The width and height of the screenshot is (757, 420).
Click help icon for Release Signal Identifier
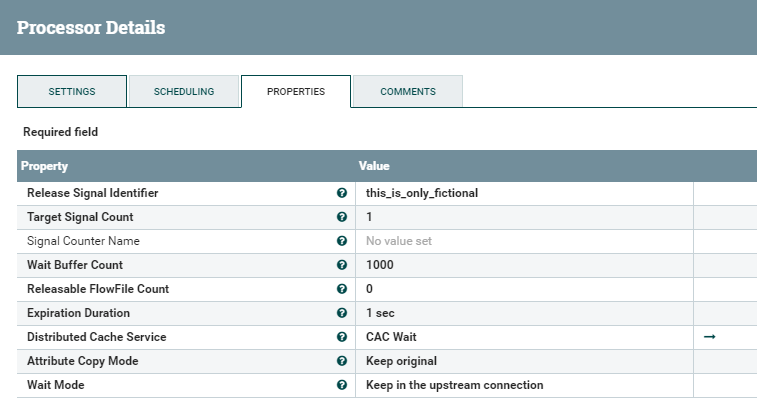(x=342, y=193)
